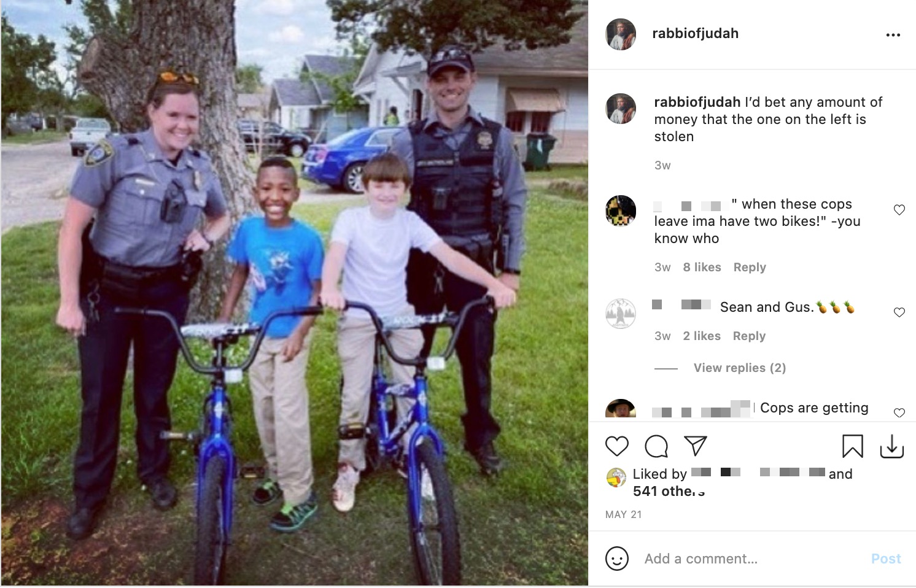Like the "Cops are getting" comment

pos(899,412)
